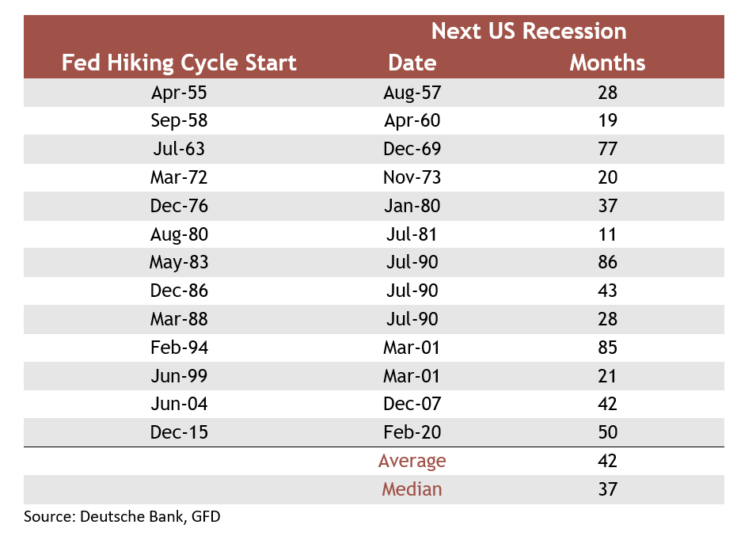Select the Jul-63 cycle start cell
The image size is (756, 536).
tap(179, 149)
